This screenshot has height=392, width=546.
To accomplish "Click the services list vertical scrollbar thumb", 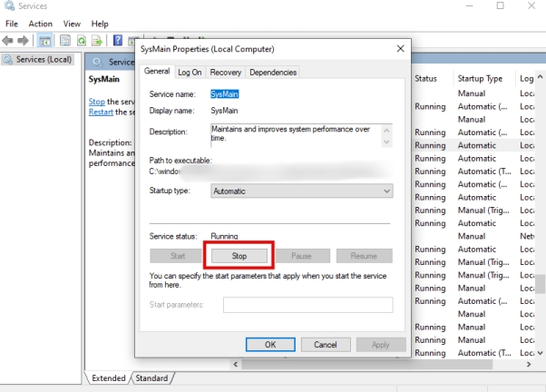I will pos(540,284).
